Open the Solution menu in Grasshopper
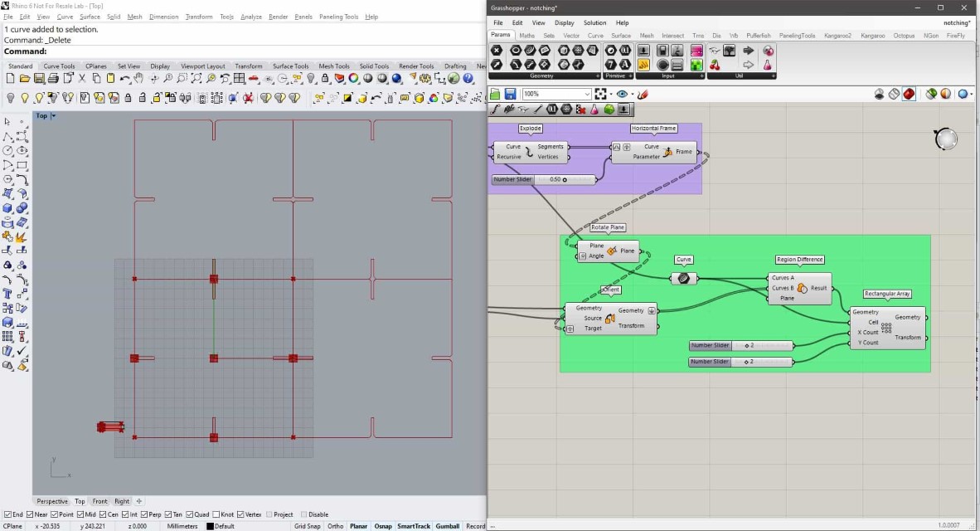Image resolution: width=980 pixels, height=531 pixels. [x=594, y=22]
